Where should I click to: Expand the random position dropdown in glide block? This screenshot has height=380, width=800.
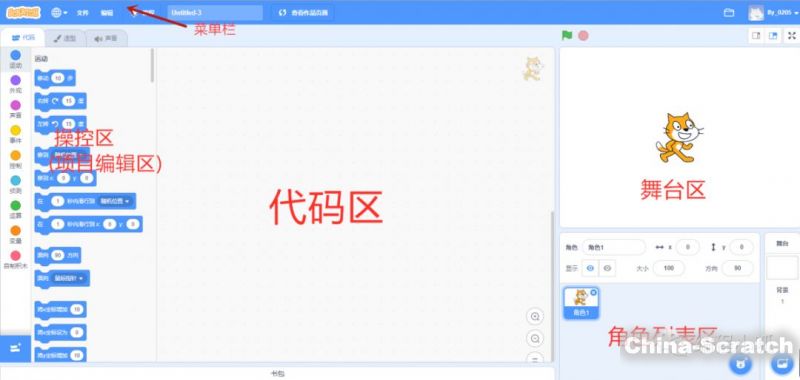115,201
